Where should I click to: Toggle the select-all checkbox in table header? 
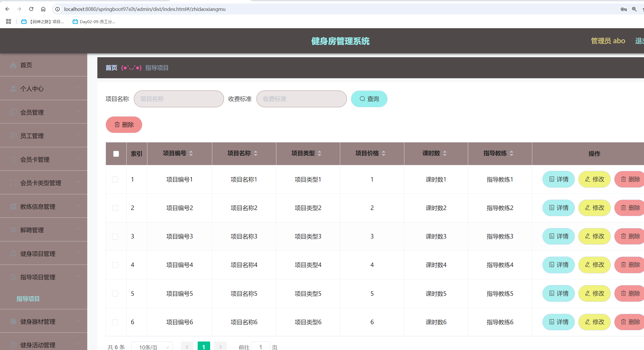click(116, 154)
